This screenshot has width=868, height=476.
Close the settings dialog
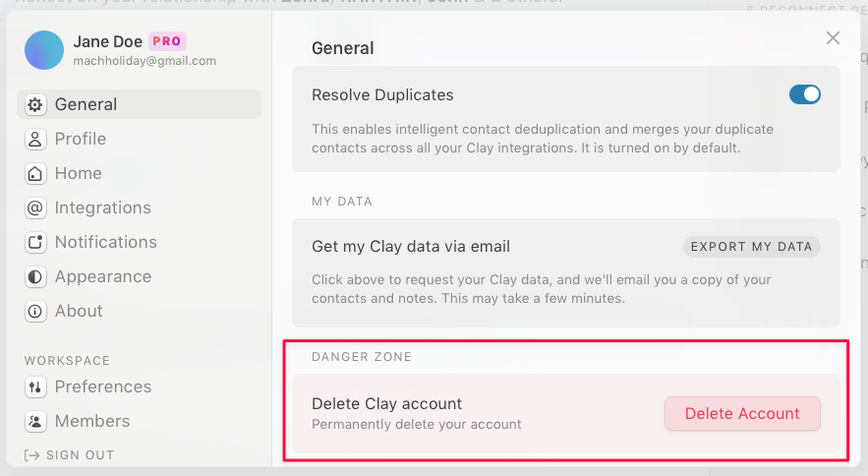click(833, 38)
